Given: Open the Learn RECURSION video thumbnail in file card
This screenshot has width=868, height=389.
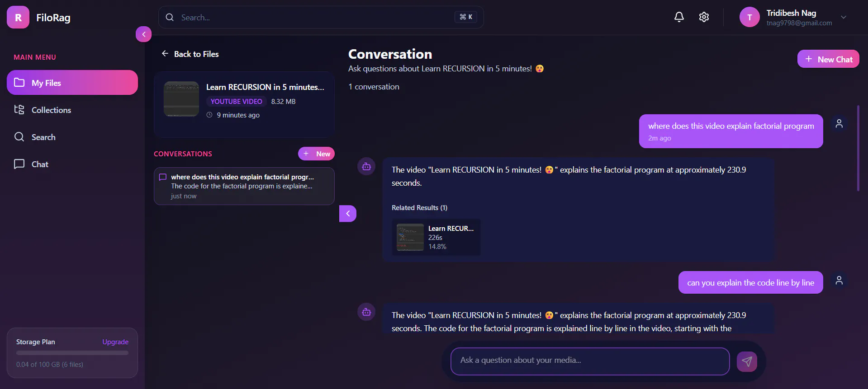Looking at the screenshot, I should pyautogui.click(x=181, y=99).
